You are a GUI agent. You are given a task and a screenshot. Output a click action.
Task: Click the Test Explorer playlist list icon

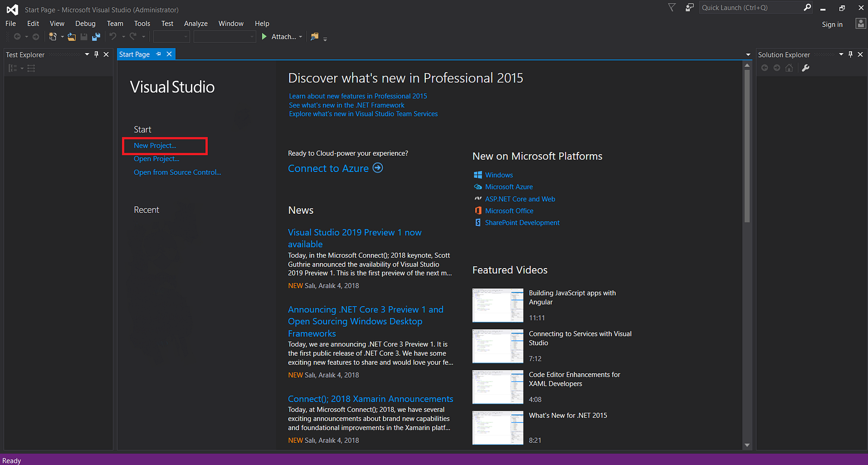[x=31, y=68]
